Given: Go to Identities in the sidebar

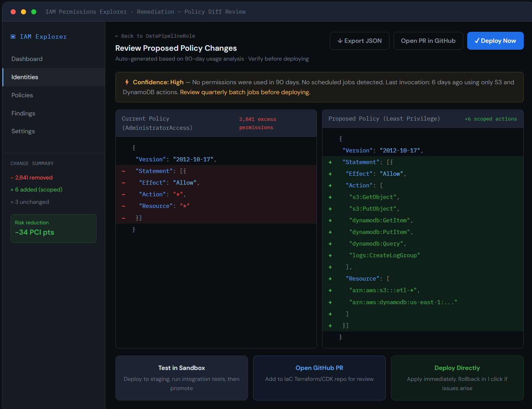Looking at the screenshot, I should point(53,77).
